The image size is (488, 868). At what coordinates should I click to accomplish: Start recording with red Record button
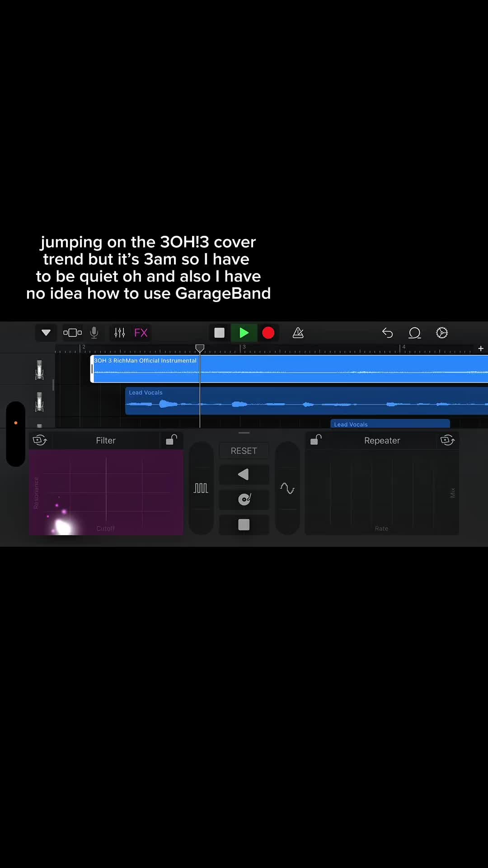click(x=268, y=333)
